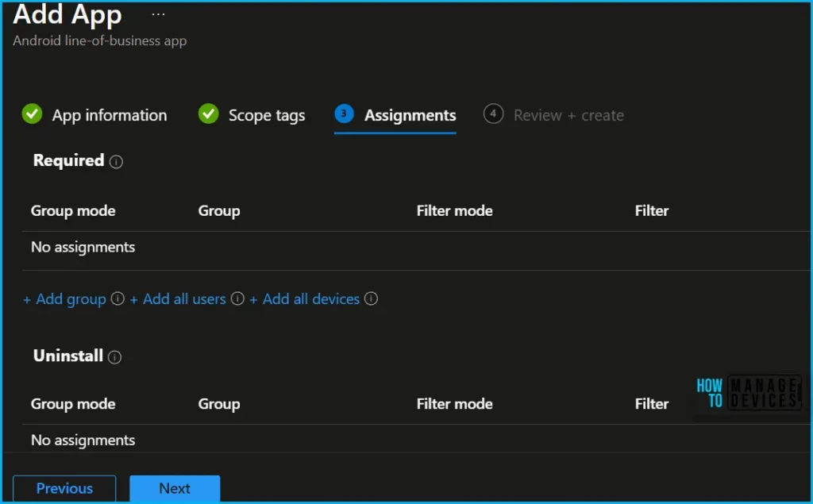
Task: Show info tooltip next to Add all devices
Action: (372, 298)
